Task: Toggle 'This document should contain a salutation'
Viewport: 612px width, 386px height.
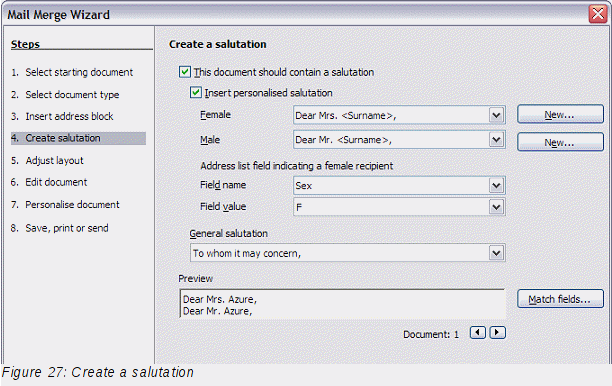Action: pos(185,72)
